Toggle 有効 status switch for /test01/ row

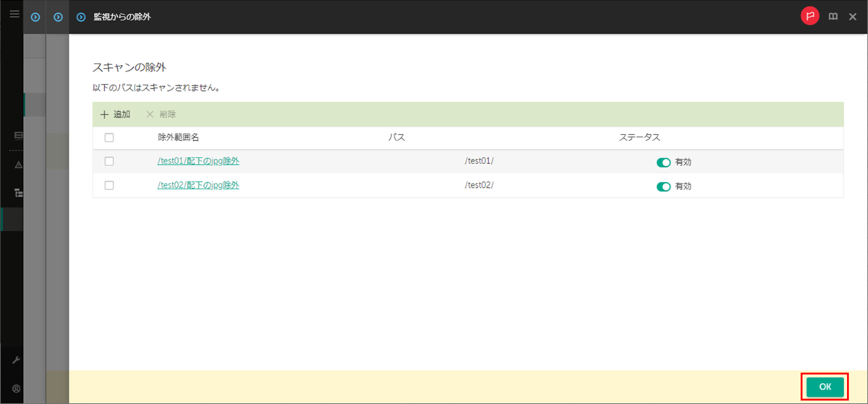pyautogui.click(x=663, y=163)
